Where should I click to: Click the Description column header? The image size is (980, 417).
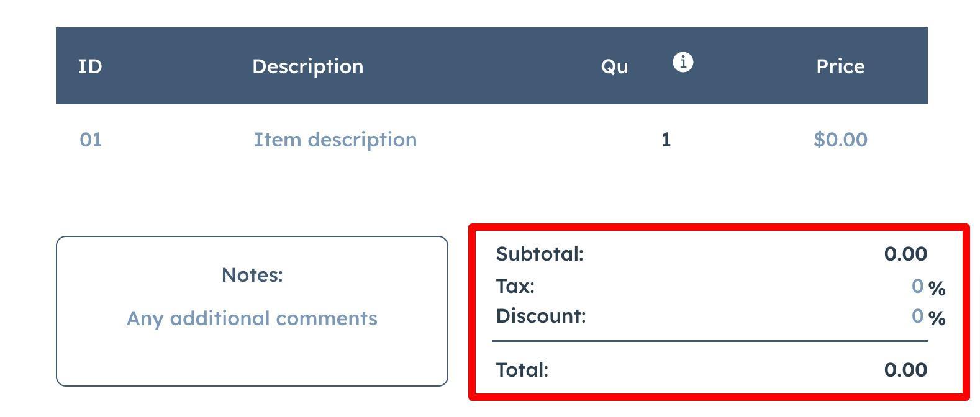pos(308,66)
